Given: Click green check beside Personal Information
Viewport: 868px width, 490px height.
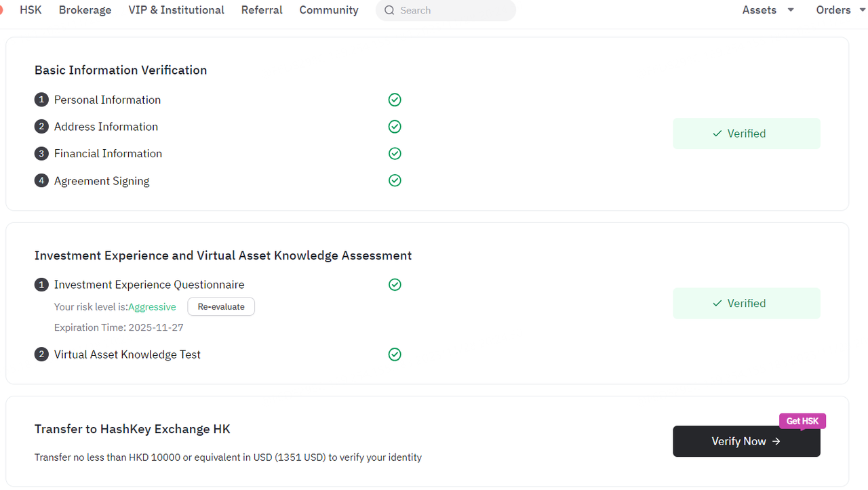Looking at the screenshot, I should (395, 100).
